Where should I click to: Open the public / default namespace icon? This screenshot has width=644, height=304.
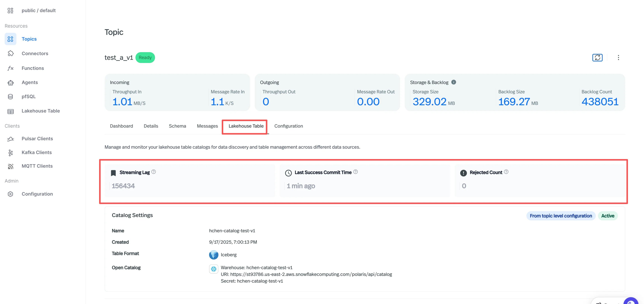pyautogui.click(x=10, y=10)
